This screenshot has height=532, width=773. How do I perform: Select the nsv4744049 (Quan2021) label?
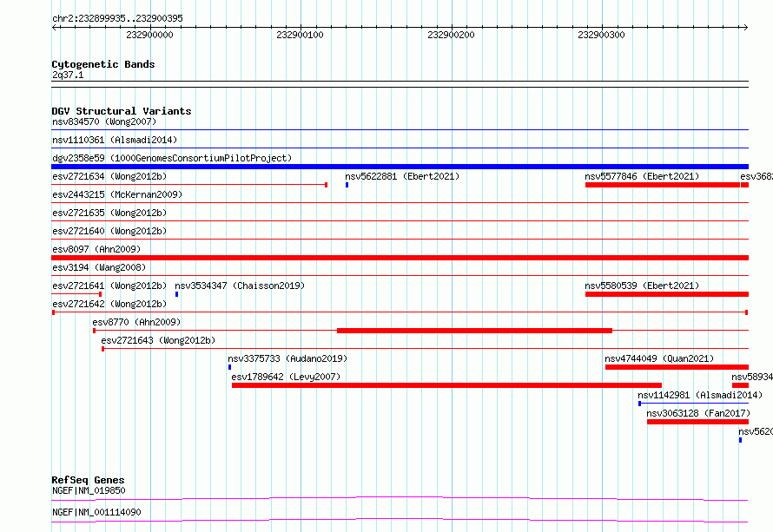pyautogui.click(x=659, y=358)
